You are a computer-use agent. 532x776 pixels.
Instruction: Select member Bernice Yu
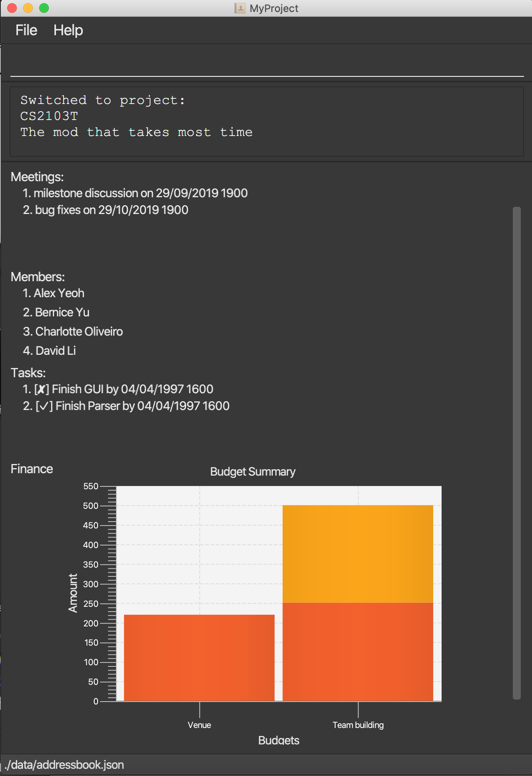pyautogui.click(x=56, y=312)
